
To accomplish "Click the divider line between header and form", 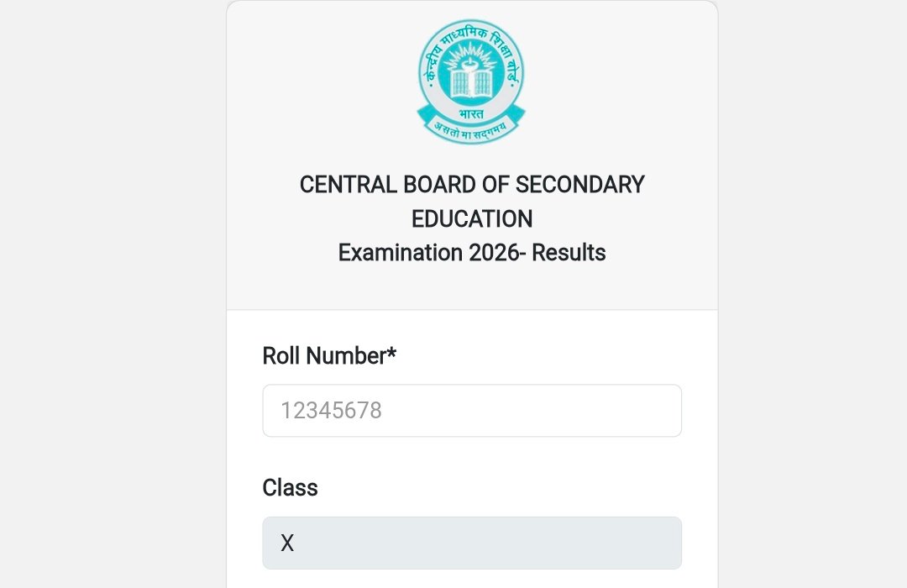I will coord(471,310).
